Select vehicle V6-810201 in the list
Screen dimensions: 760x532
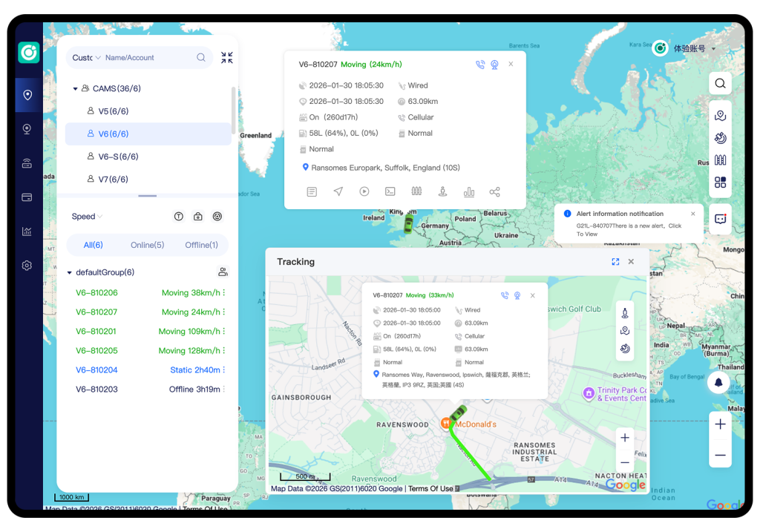pos(96,332)
